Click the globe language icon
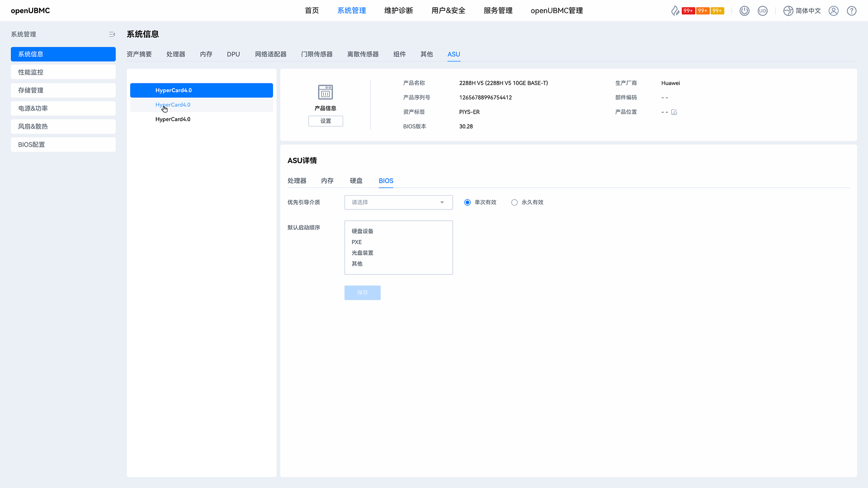The image size is (868, 488). point(788,11)
